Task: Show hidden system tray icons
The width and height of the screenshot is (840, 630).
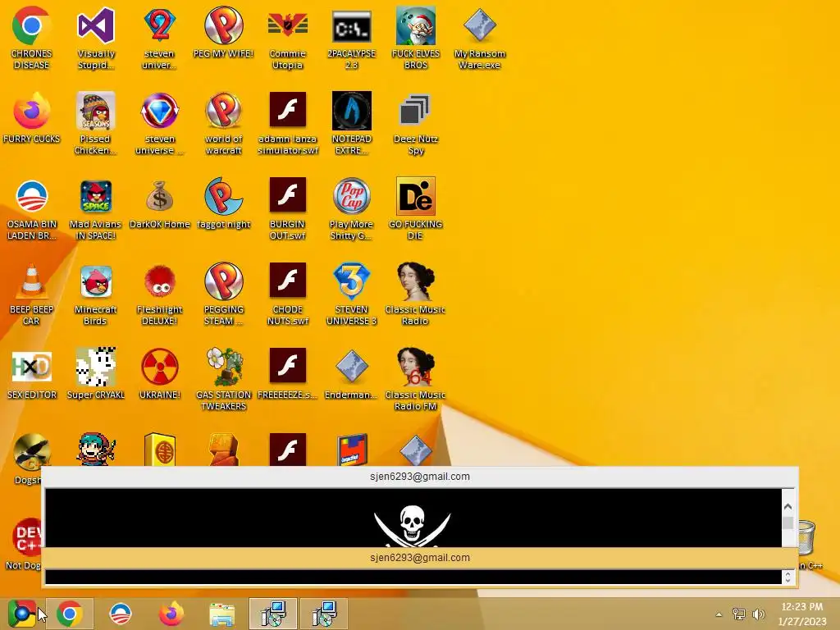Action: tap(719, 614)
